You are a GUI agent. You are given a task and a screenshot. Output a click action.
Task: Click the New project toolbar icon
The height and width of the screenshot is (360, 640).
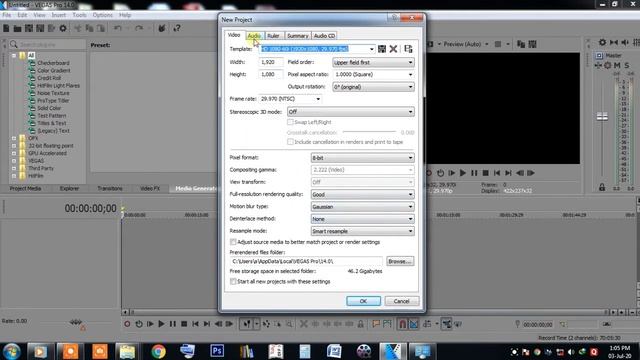tap(6, 28)
